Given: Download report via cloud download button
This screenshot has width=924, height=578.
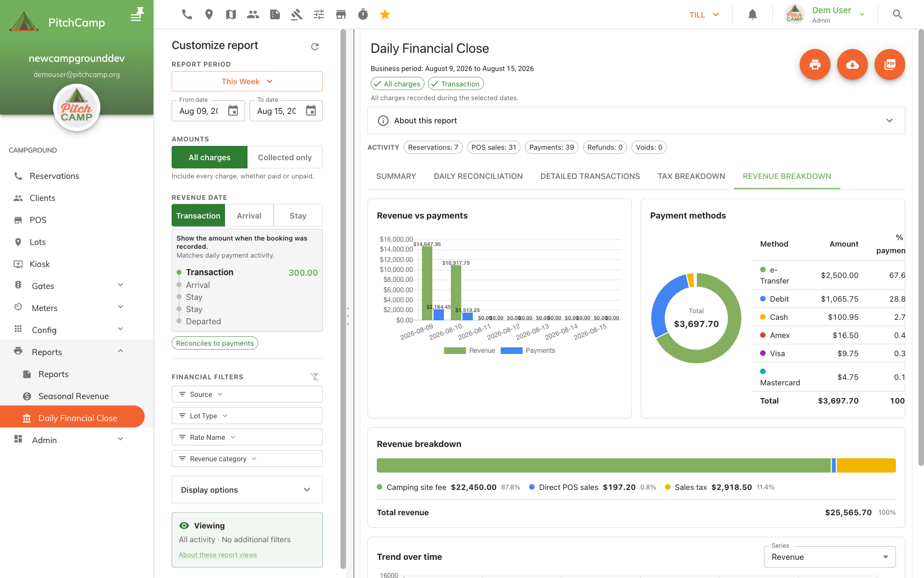Looking at the screenshot, I should (853, 64).
